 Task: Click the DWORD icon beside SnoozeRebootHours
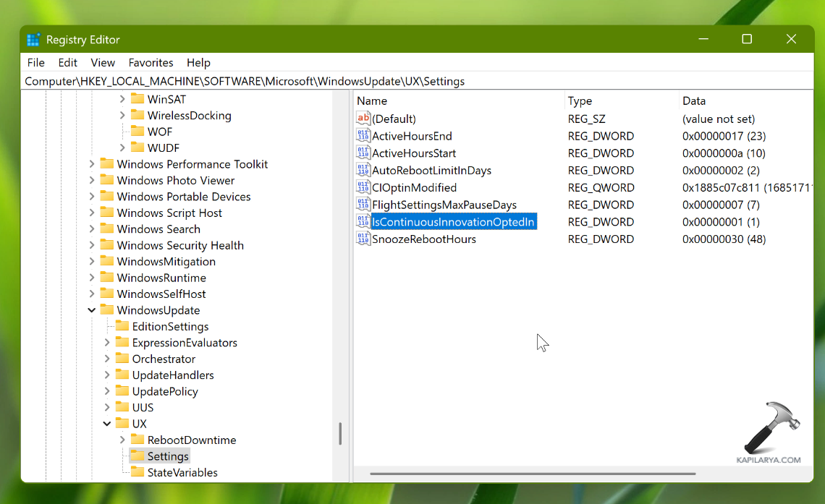point(363,239)
